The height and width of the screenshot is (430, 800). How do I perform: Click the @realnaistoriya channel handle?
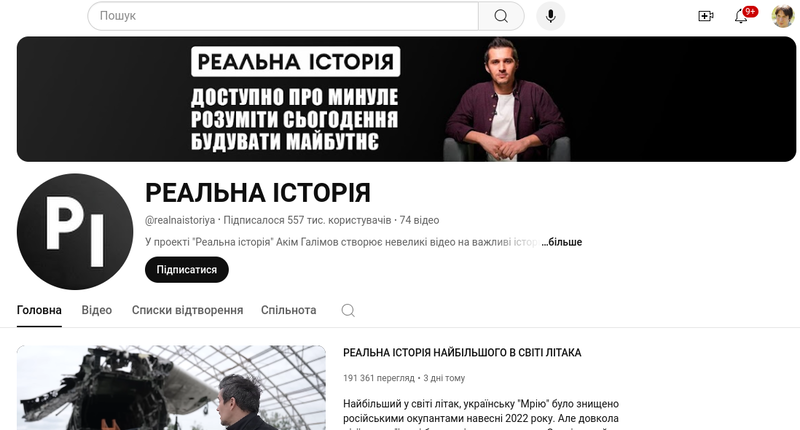(180, 220)
